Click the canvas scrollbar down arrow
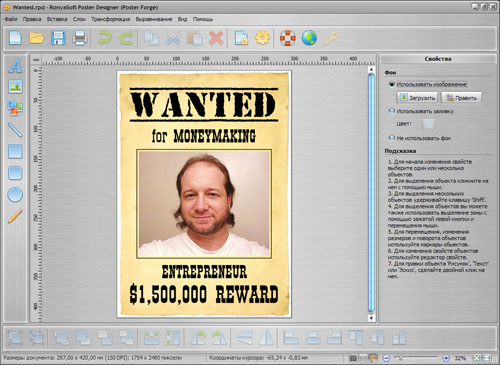The image size is (500, 365). [x=371, y=318]
